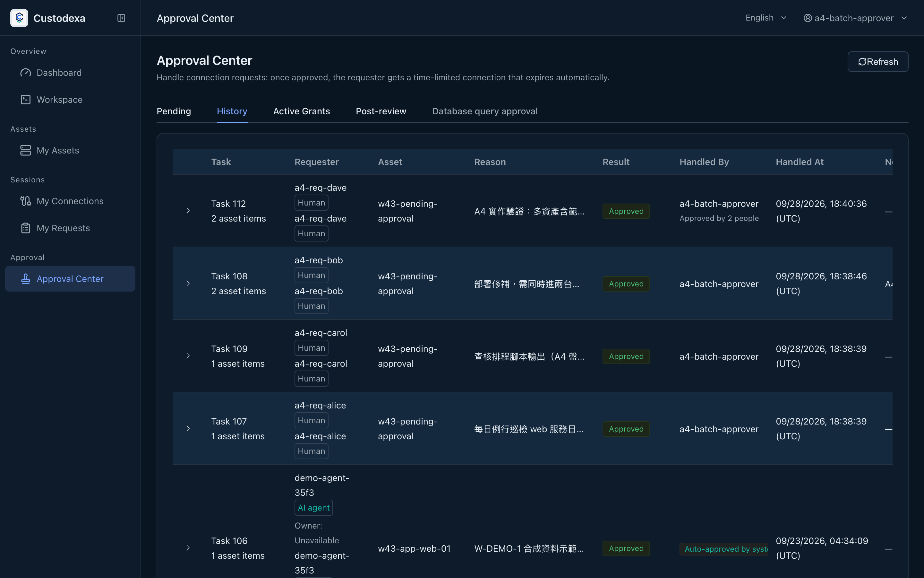This screenshot has height=578, width=924.
Task: Expand the Task 112 row
Action: pyautogui.click(x=188, y=211)
